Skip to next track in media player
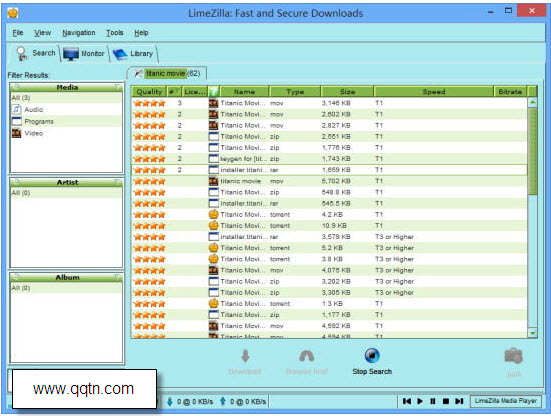 click(x=459, y=401)
